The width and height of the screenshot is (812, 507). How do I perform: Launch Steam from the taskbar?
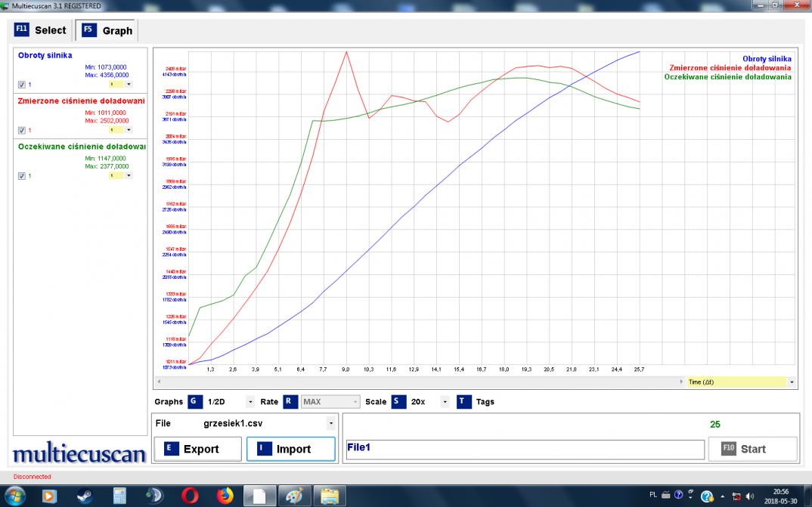coord(85,496)
